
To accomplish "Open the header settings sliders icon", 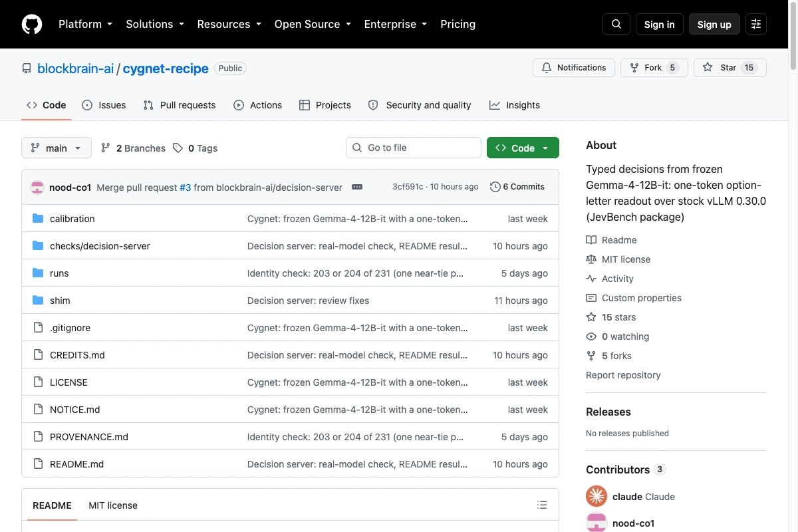I will pos(756,24).
